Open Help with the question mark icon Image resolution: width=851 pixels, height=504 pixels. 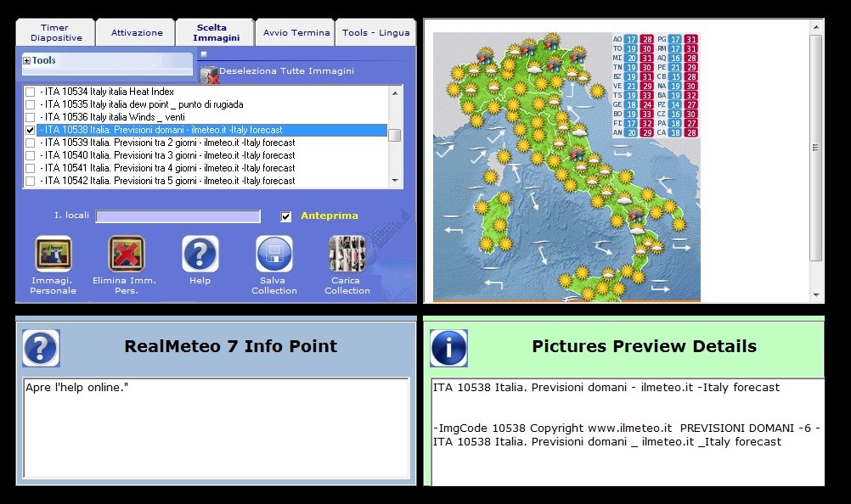[200, 254]
